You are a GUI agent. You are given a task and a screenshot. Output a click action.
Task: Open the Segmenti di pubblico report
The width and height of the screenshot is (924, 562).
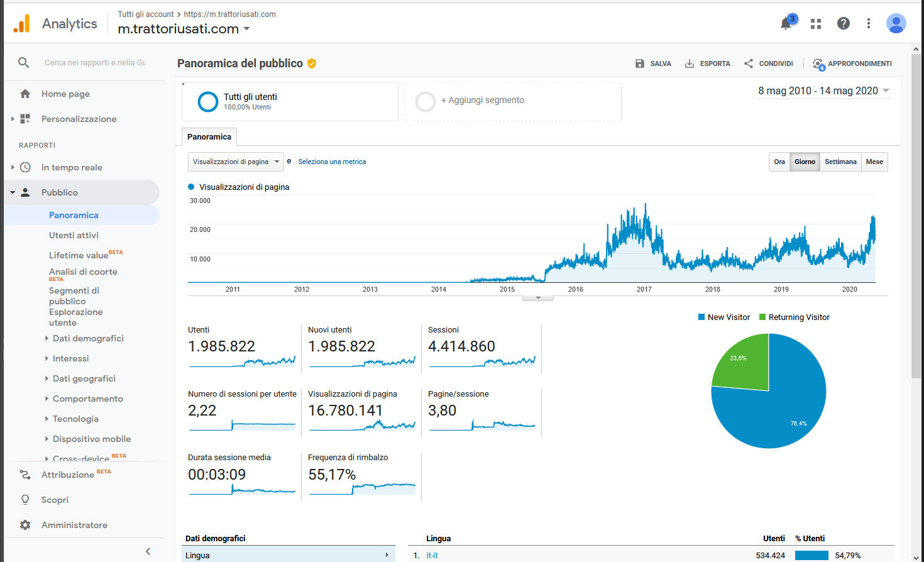point(74,296)
